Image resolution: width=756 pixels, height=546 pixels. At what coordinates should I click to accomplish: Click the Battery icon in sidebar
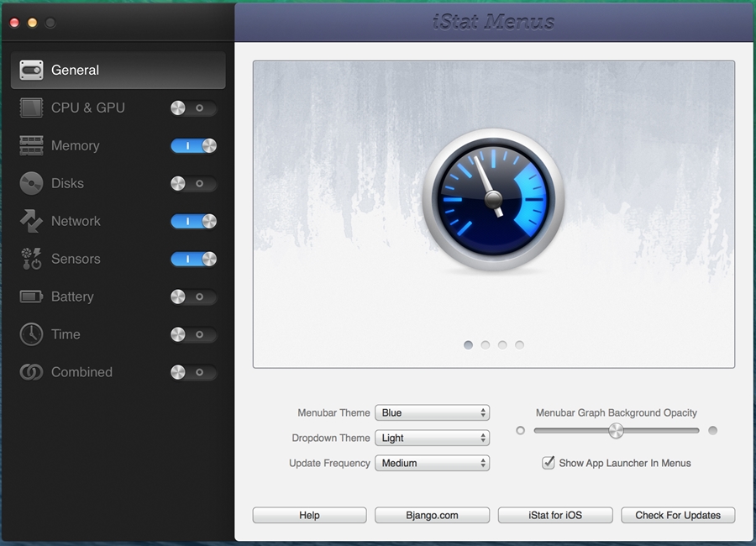coord(31,297)
